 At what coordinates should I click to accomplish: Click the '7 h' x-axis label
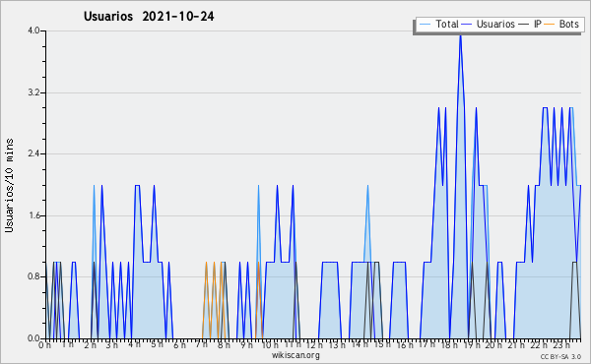pyautogui.click(x=202, y=344)
